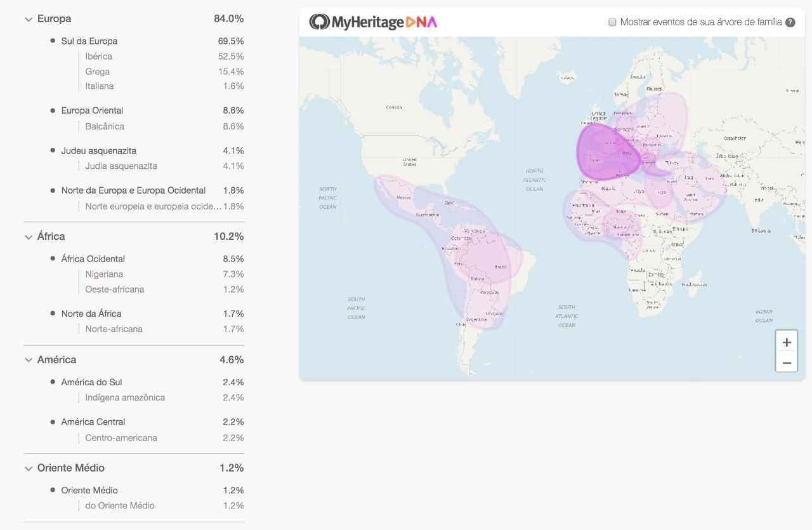Click the MyHeritage DNA logo
Screen dimensions: 812x530
[373, 22]
